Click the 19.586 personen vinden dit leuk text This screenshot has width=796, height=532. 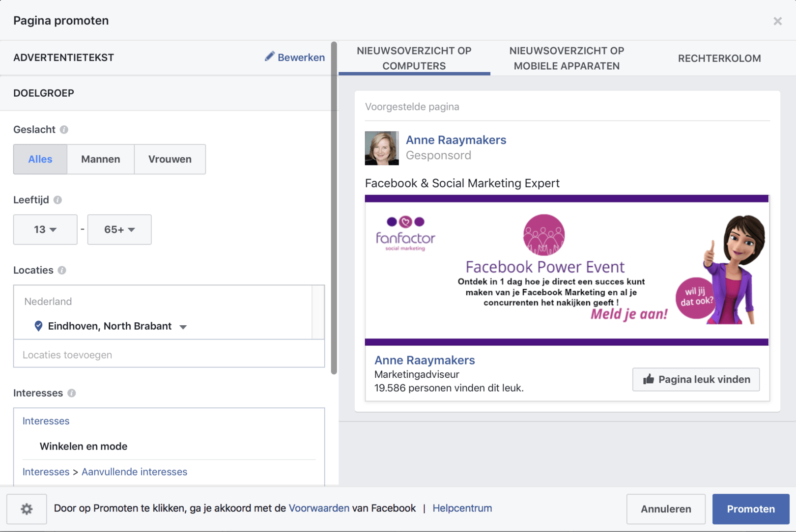449,388
